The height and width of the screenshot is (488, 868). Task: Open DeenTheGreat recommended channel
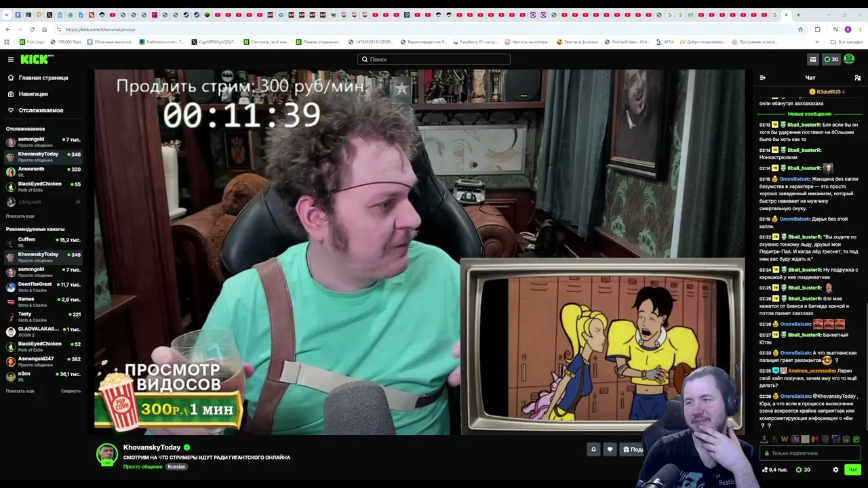tap(43, 287)
